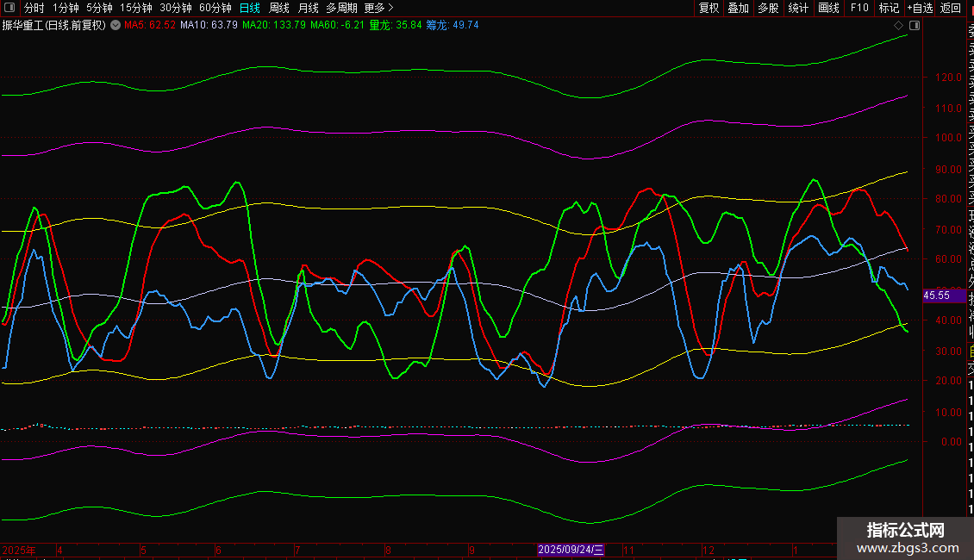Open the 统计 statistics tool
The width and height of the screenshot is (974, 560).
[798, 8]
